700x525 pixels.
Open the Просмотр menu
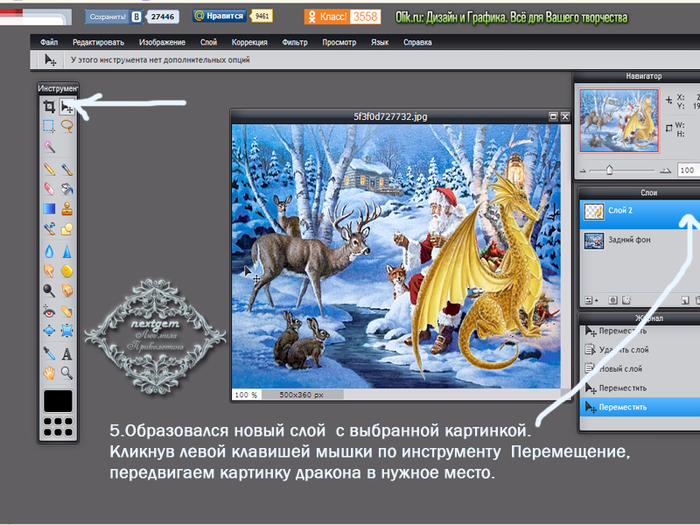coord(339,42)
